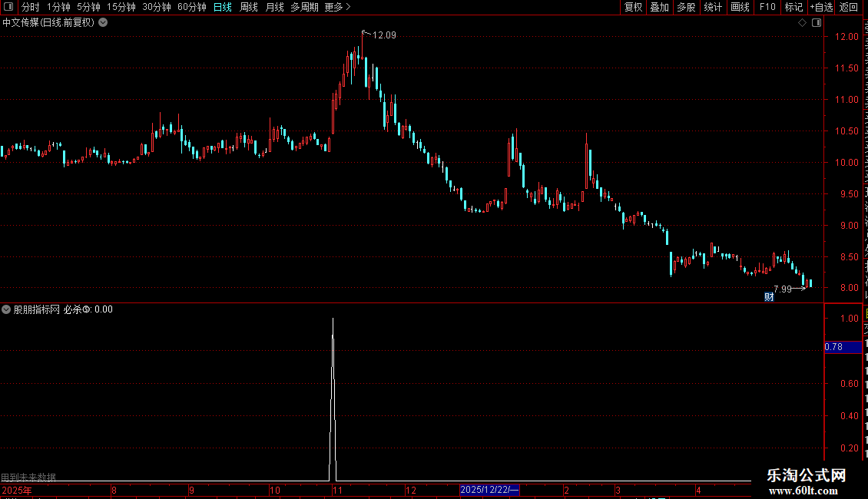868x499 pixels.
Task: Switch to 周线 weekly chart
Action: point(249,7)
